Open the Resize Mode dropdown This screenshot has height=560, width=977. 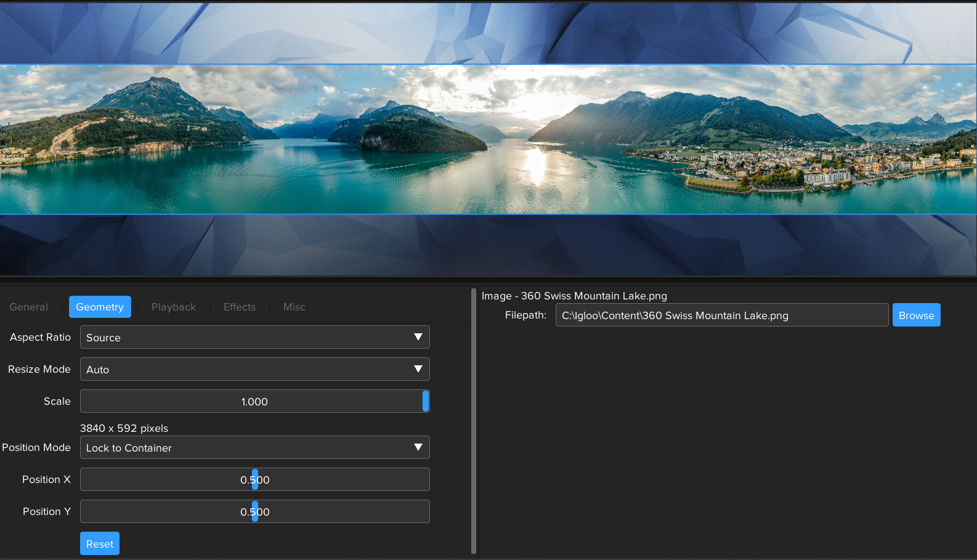[x=254, y=370]
